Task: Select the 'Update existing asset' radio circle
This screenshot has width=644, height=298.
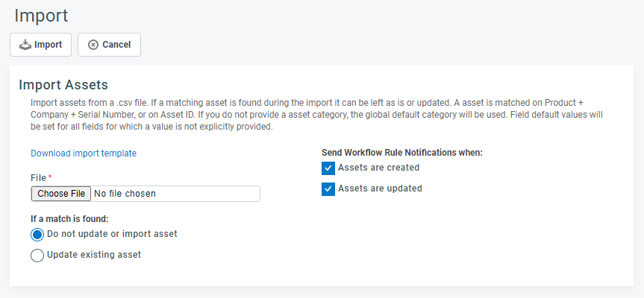Action: tap(37, 256)
